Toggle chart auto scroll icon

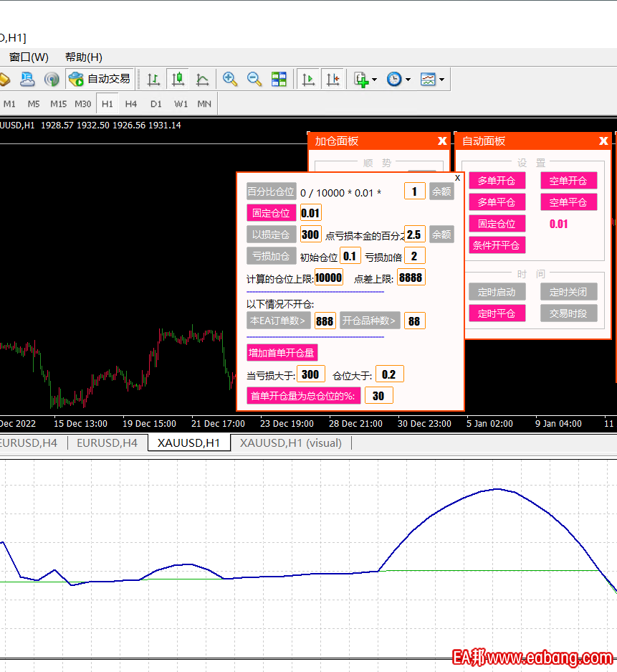pos(308,80)
